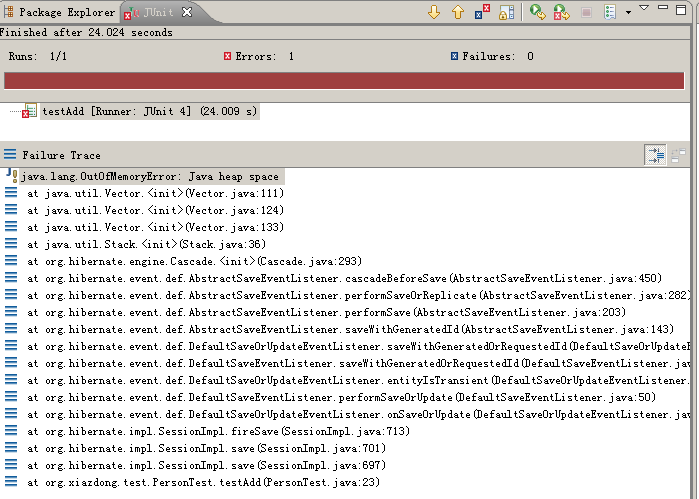Select SessionImpl.java:697 stack frame
The width and height of the screenshot is (699, 499).
(x=206, y=465)
